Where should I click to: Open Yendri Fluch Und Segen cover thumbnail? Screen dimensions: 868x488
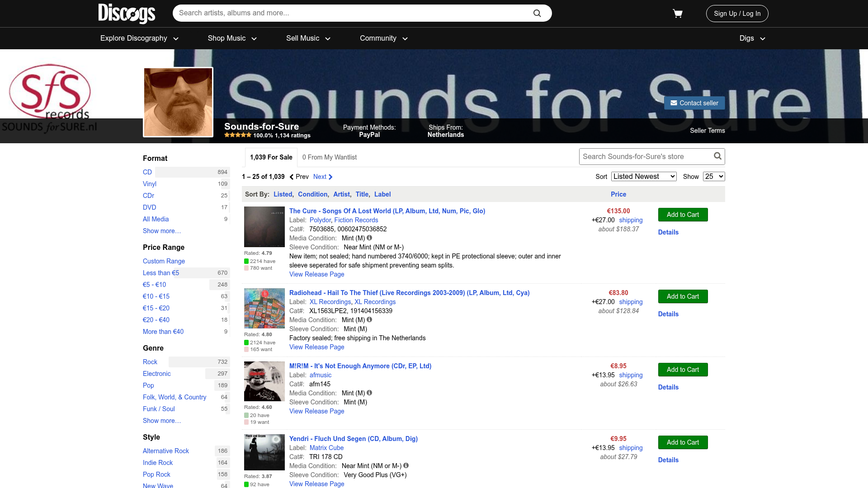click(264, 452)
